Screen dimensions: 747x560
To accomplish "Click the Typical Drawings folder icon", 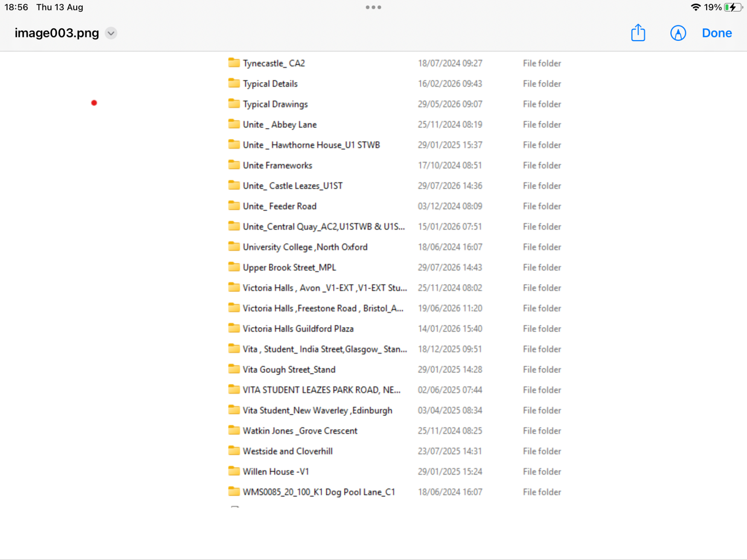I will [234, 103].
